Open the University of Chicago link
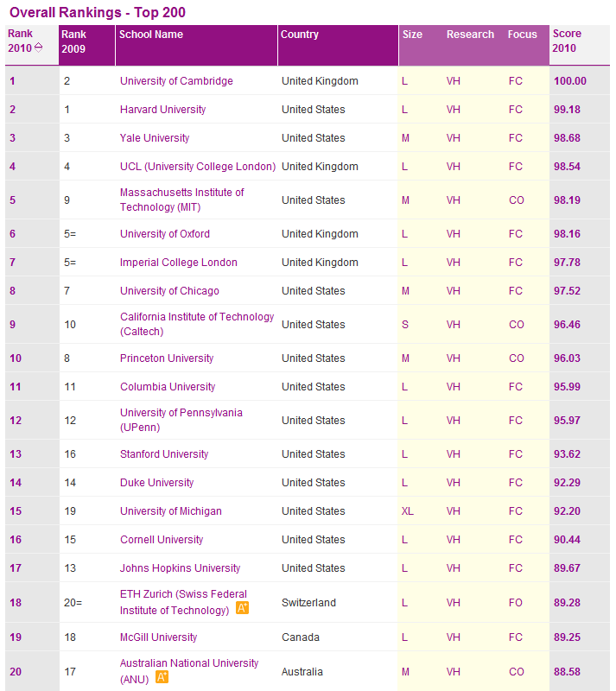Screen dimensions: 616x691 pyautogui.click(x=169, y=291)
